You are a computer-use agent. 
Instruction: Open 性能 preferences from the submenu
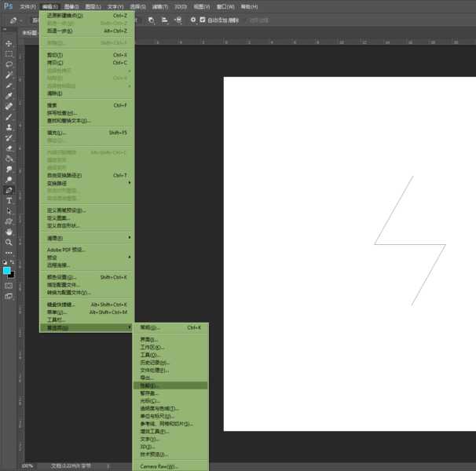[149, 385]
